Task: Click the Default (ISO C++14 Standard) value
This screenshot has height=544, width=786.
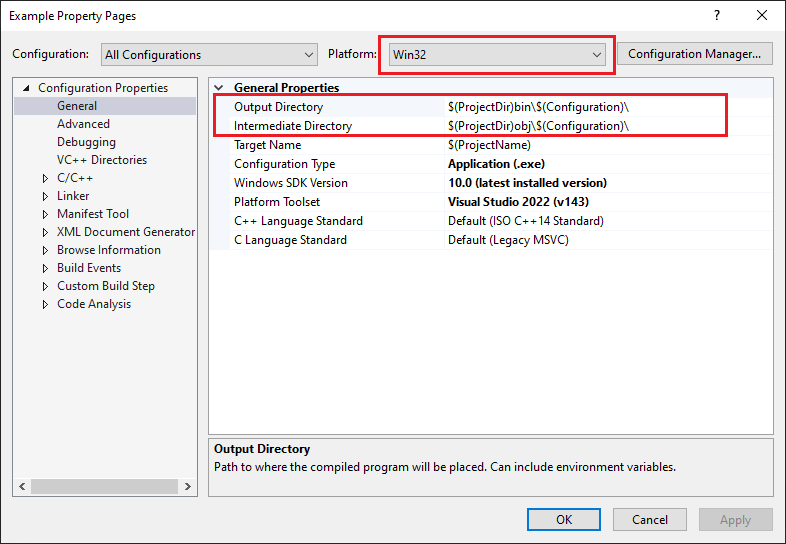Action: click(526, 221)
